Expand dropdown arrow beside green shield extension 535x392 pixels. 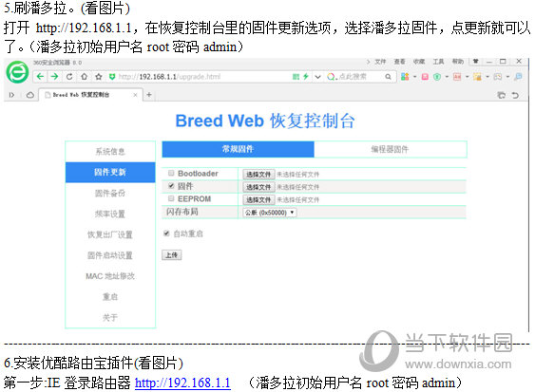447,77
